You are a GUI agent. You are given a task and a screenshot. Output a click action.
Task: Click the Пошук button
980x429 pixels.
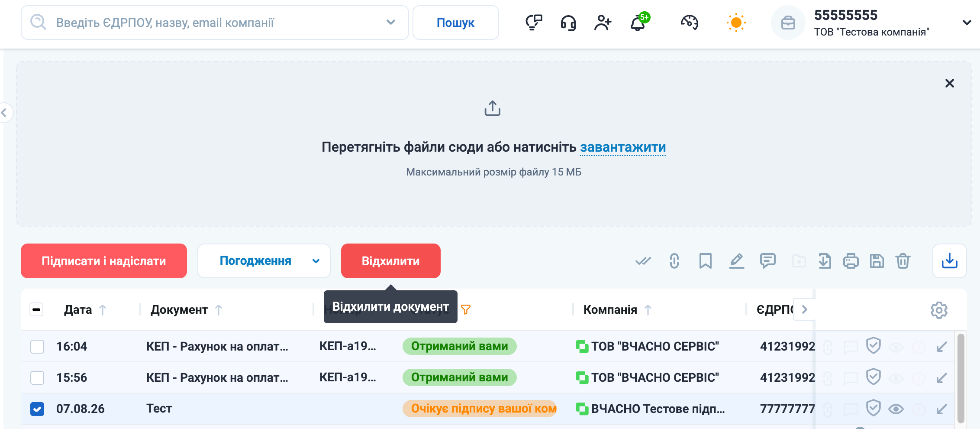coord(455,23)
